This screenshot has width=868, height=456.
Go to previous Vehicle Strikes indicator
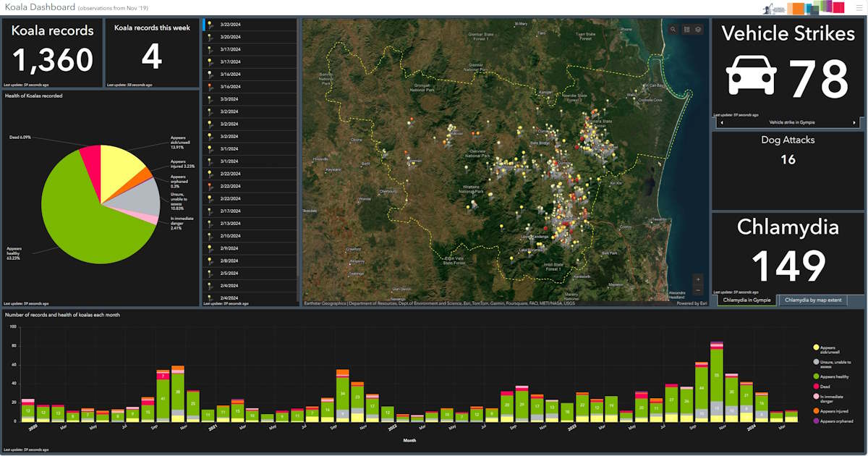tap(720, 122)
